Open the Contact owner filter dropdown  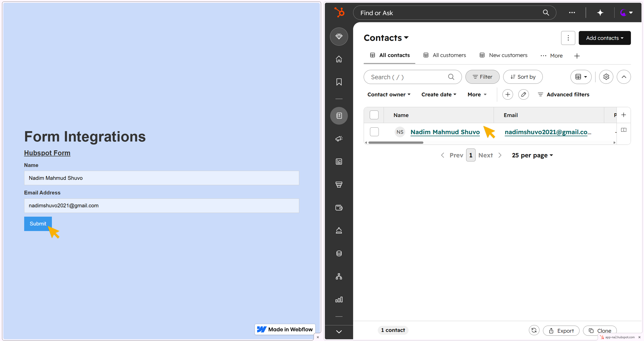pos(389,95)
